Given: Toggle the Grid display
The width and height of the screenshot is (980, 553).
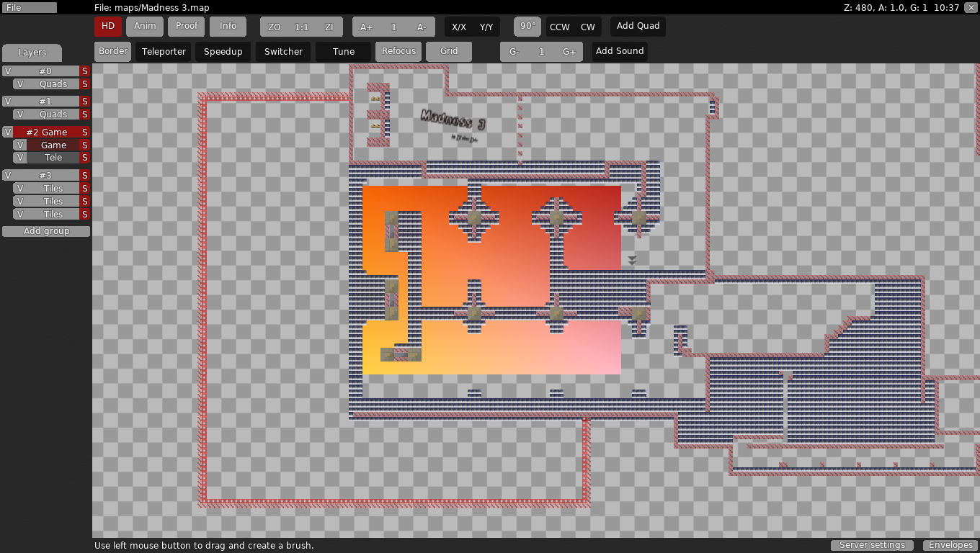Looking at the screenshot, I should 449,52.
